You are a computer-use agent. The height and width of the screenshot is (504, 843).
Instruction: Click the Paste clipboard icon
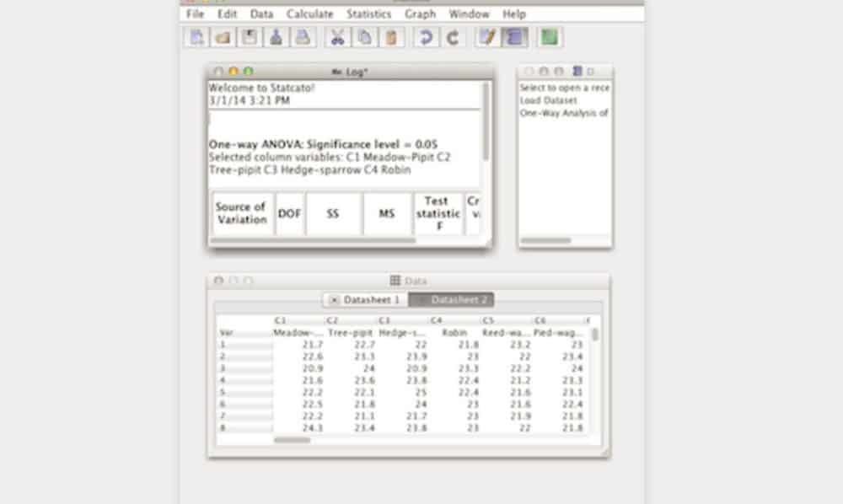pyautogui.click(x=391, y=37)
